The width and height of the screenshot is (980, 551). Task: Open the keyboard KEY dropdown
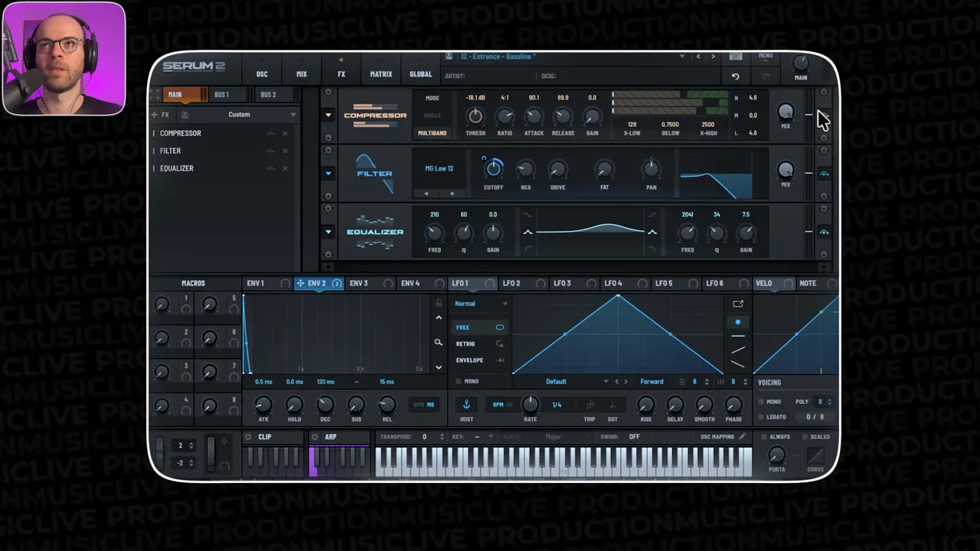coord(489,437)
